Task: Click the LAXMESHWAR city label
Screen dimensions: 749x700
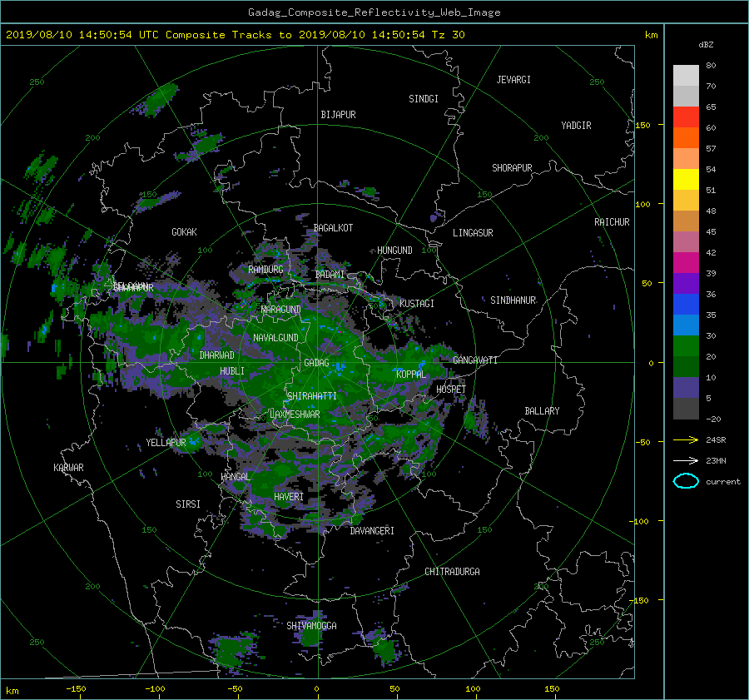Action: click(295, 415)
